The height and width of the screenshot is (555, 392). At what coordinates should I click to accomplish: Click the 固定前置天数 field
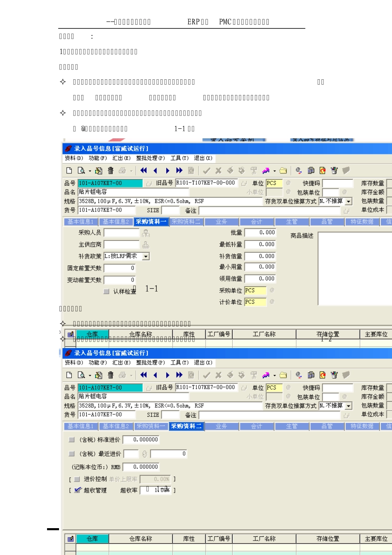click(120, 268)
